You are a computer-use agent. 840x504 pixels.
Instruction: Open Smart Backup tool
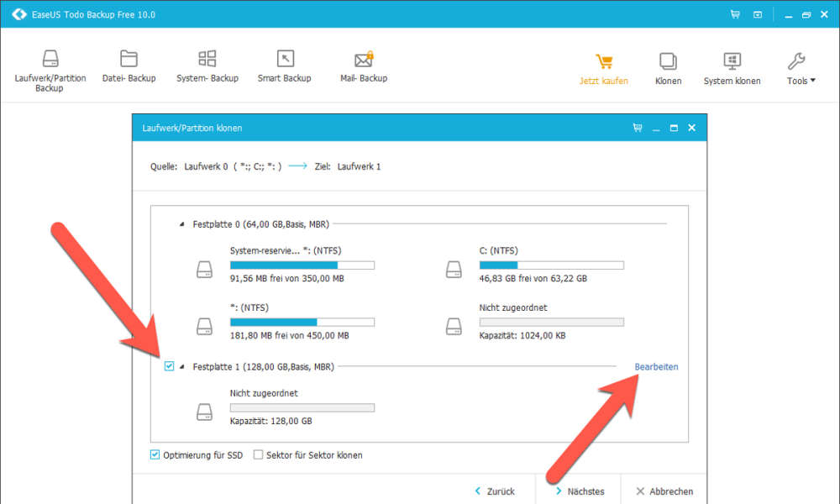coord(285,66)
